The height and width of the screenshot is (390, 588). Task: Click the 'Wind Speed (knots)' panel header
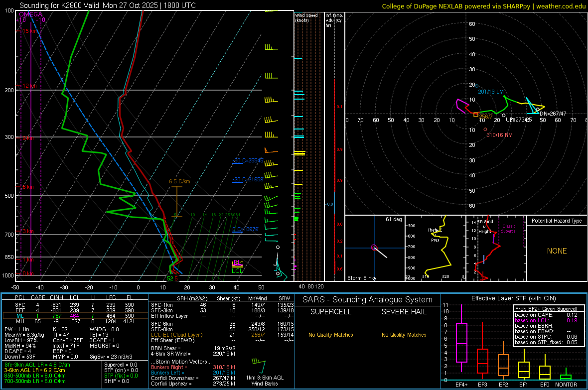[306, 17]
